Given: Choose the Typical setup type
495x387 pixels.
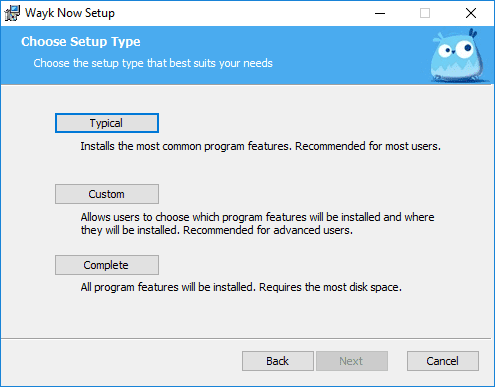Looking at the screenshot, I should click(x=107, y=123).
